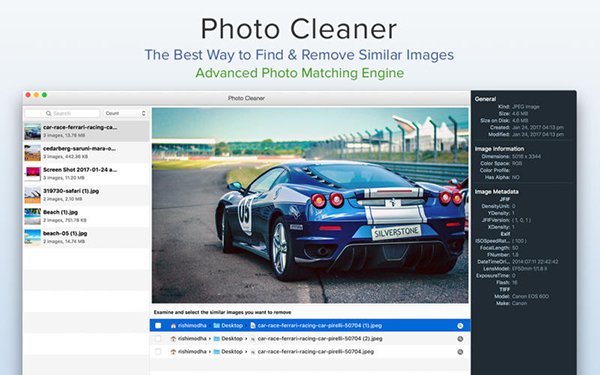Tick checkbox for car-race-ferrari-racing-car-pirelli-50704.jpeg
Viewport: 600px width, 375px height.
point(158,352)
